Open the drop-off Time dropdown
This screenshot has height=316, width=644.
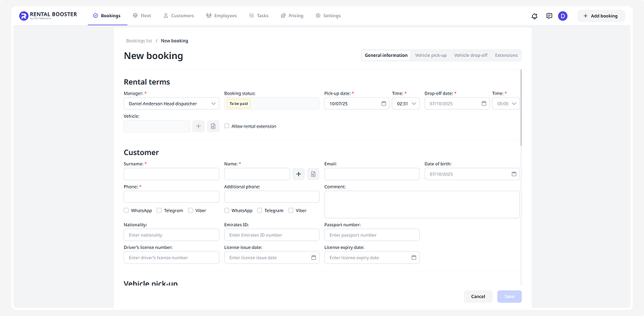click(x=505, y=104)
